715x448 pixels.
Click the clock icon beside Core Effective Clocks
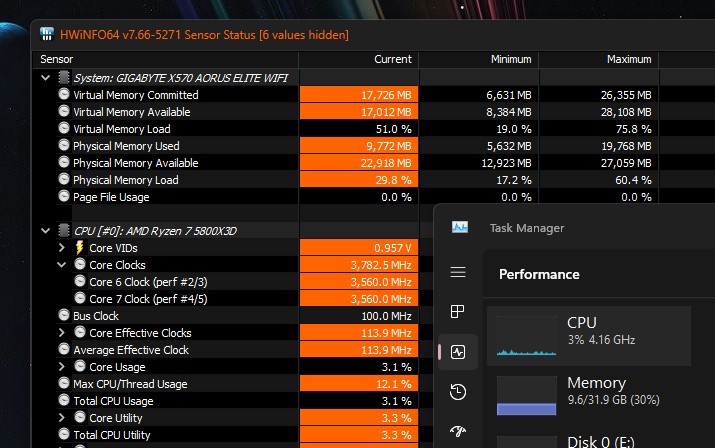click(x=80, y=332)
